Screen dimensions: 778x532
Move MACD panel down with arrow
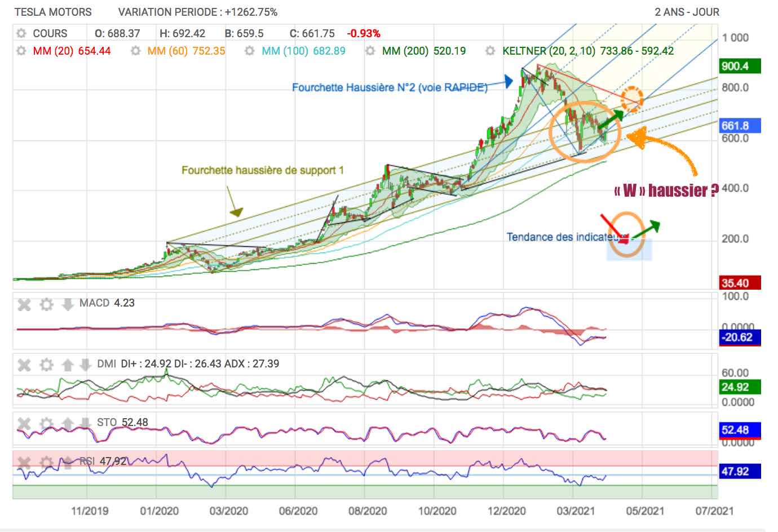pyautogui.click(x=68, y=304)
